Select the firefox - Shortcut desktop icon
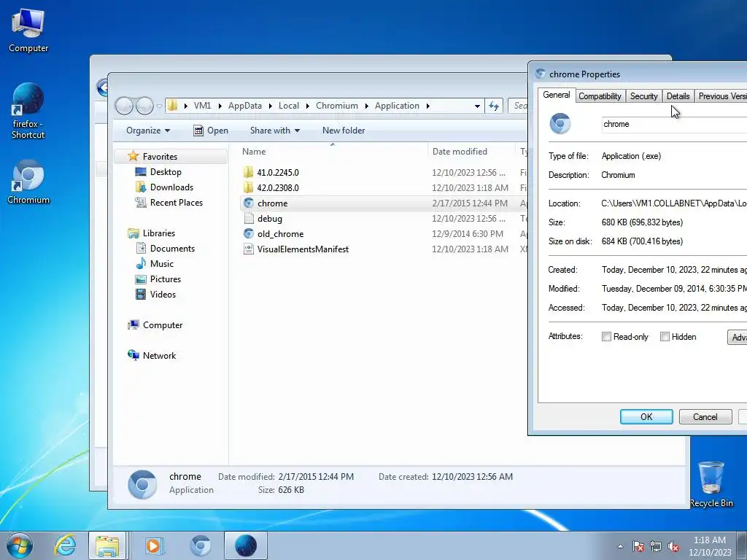This screenshot has height=560, width=747. point(28,111)
